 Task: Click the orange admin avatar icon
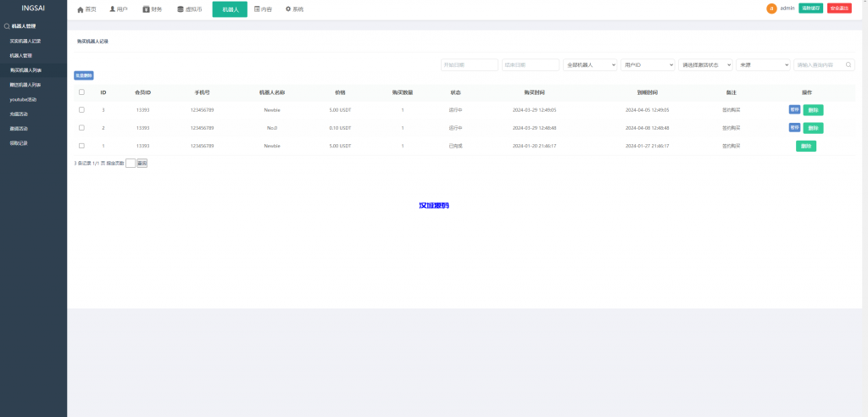click(771, 8)
